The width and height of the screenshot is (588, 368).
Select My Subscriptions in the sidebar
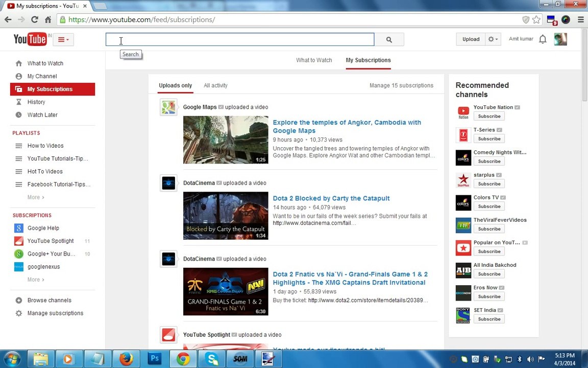[53, 89]
